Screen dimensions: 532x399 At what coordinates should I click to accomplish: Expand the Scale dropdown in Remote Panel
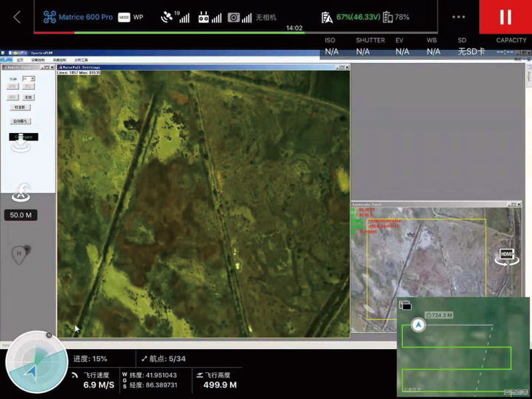[33, 78]
